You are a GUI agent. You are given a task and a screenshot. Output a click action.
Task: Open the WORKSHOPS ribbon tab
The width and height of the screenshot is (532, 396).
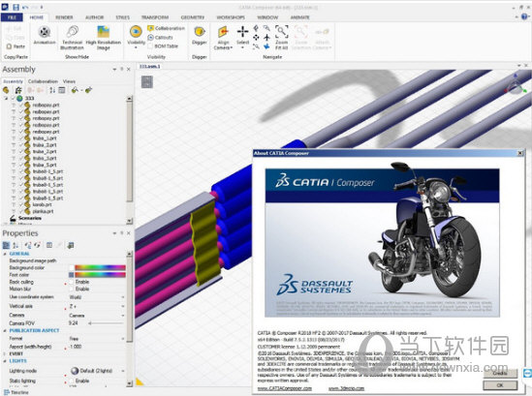(231, 17)
